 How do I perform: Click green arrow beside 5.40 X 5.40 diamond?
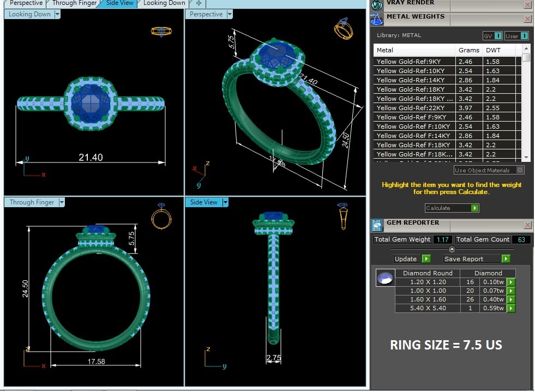510,309
